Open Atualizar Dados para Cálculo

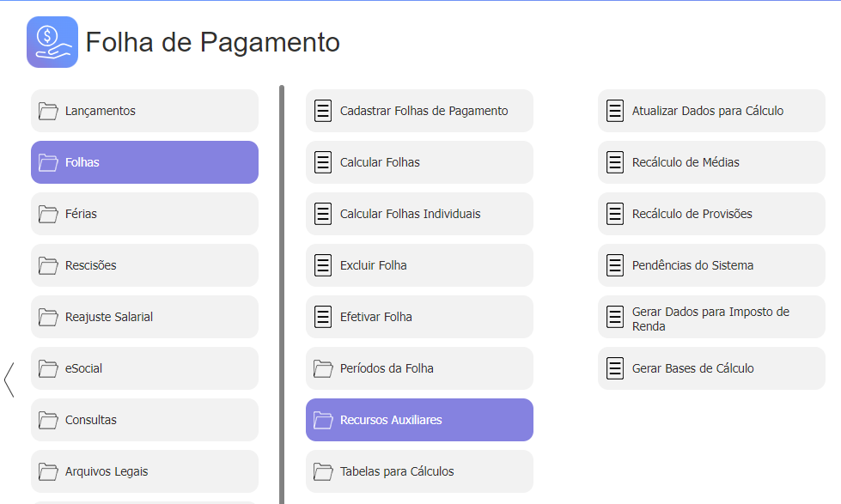coord(711,111)
